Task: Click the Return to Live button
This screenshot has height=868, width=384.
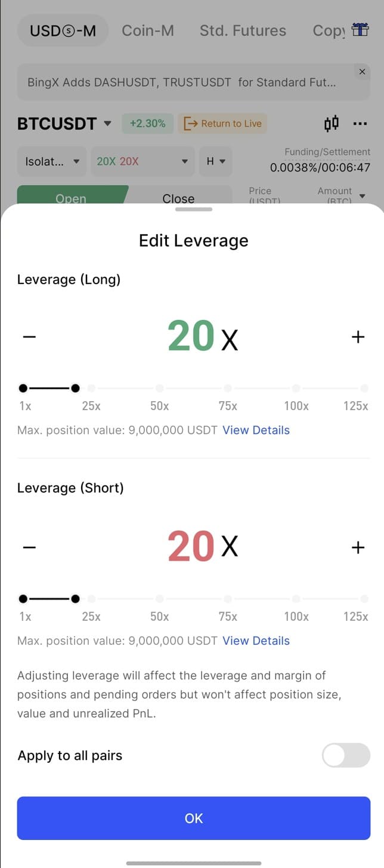Action: (x=223, y=124)
